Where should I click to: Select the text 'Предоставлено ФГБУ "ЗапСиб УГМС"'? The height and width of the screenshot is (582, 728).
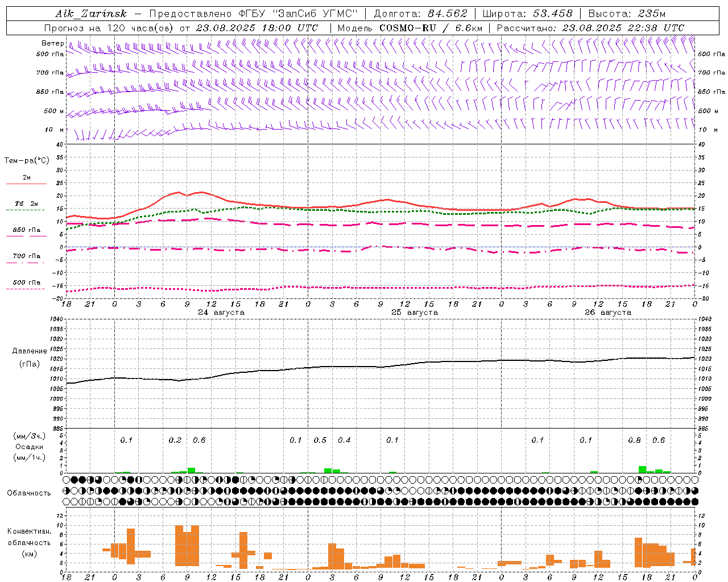click(253, 14)
